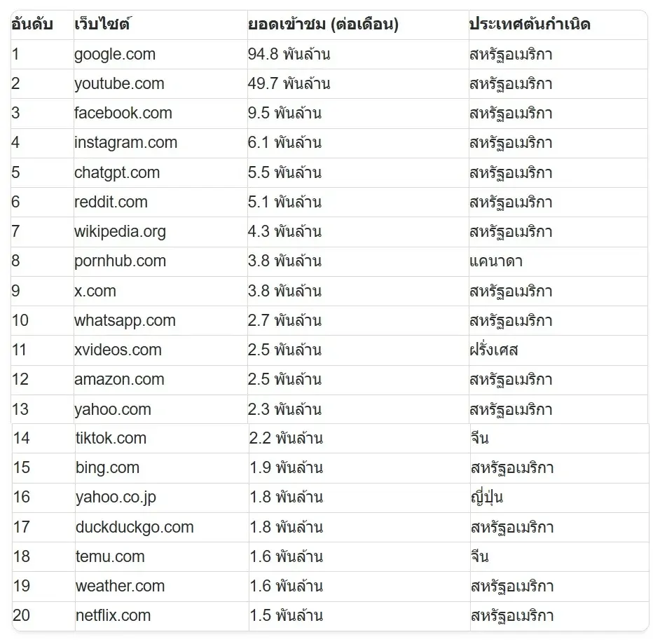Click the instagram.com cell
Screen dimensions: 660x644
point(125,143)
